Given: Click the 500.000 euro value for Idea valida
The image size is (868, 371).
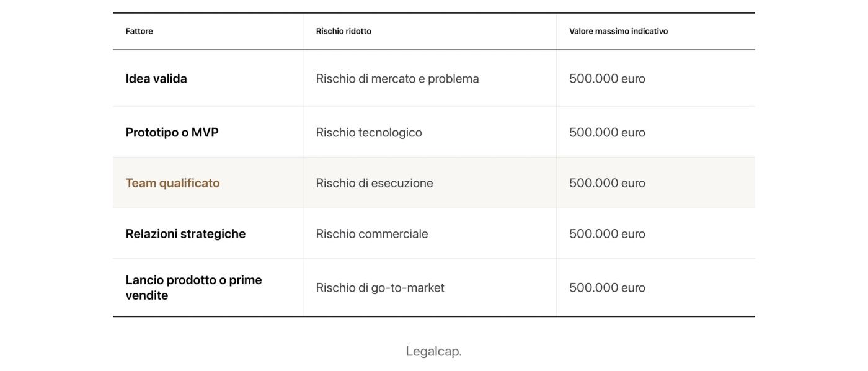Looking at the screenshot, I should click(607, 79).
